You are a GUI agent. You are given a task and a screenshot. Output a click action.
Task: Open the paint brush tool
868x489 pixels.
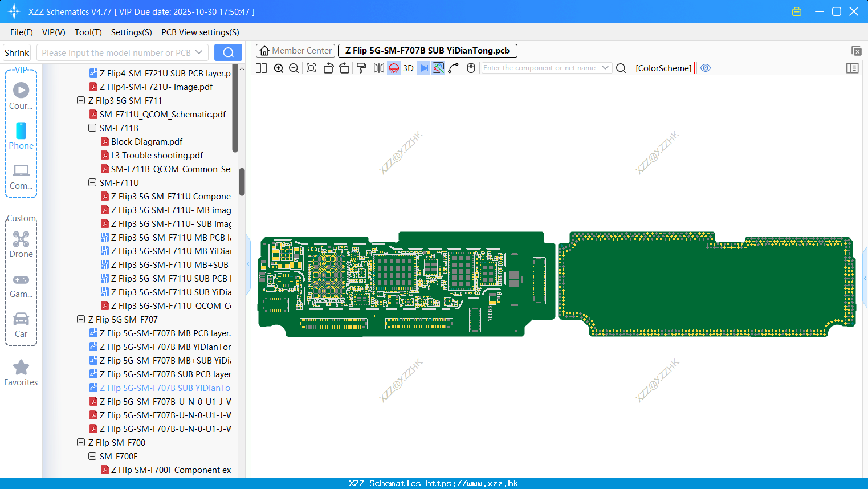pyautogui.click(x=361, y=68)
